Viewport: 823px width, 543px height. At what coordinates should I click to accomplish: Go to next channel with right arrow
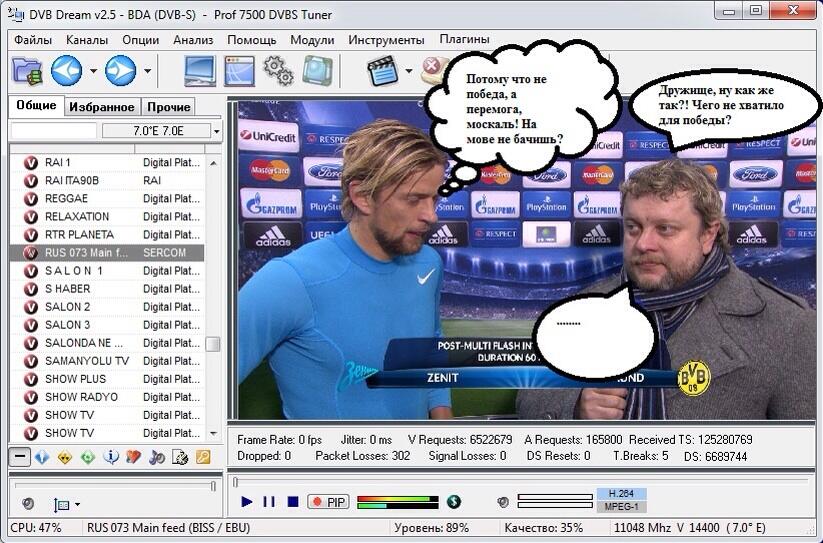point(121,70)
